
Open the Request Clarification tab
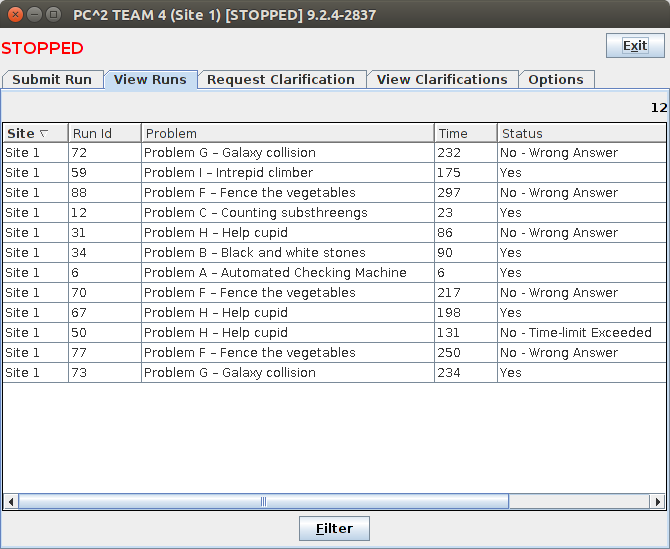(x=281, y=80)
